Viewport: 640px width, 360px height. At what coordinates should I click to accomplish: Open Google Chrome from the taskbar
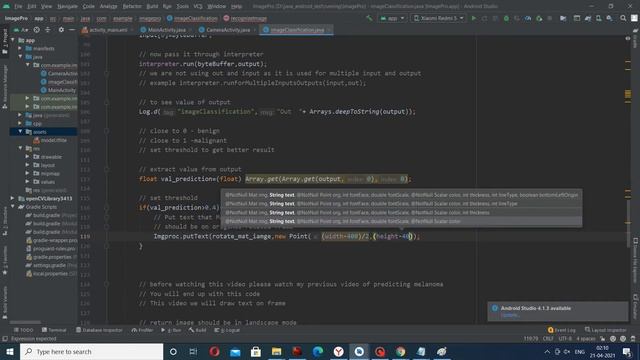coord(400,351)
